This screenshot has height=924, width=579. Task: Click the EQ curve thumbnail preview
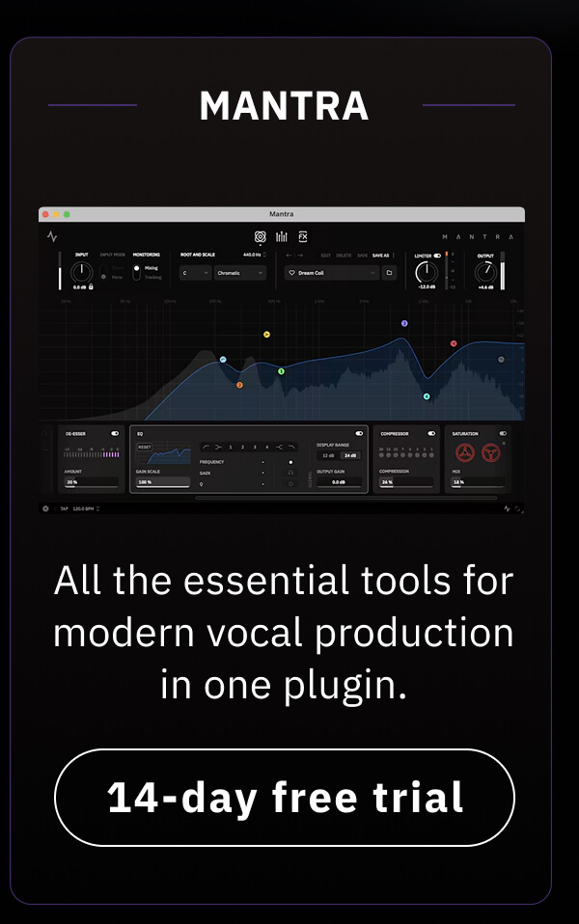[x=163, y=453]
